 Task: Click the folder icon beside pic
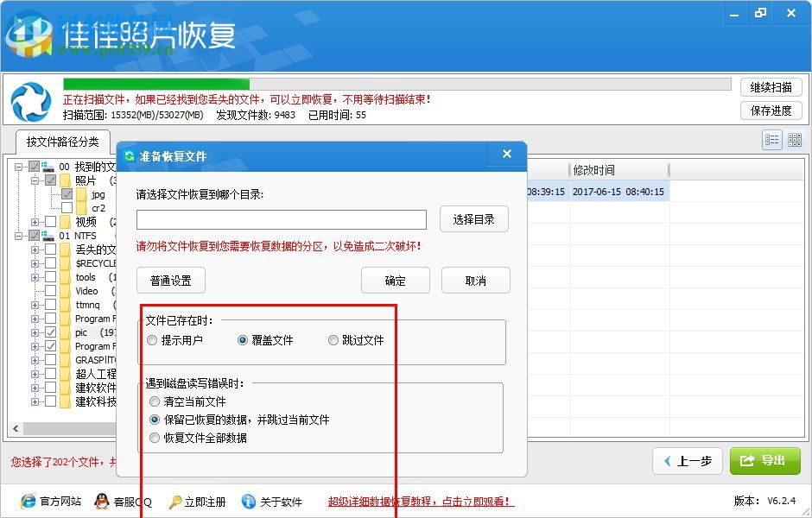(63, 332)
